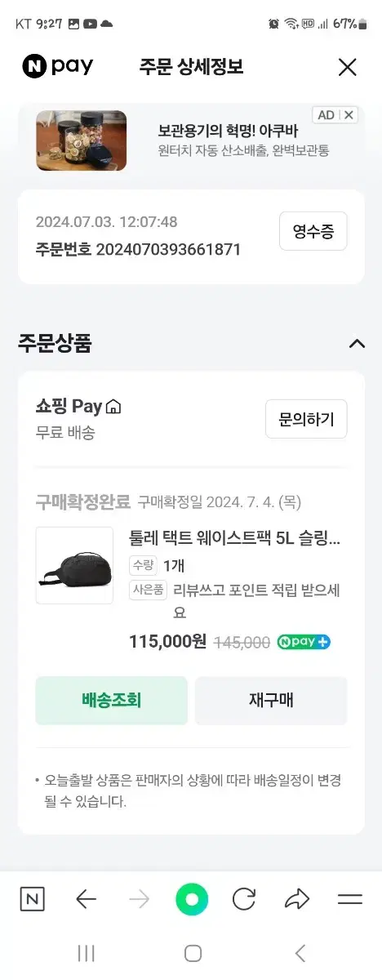
Task: Open 쇼핑 Pay store home icon
Action: point(113,407)
